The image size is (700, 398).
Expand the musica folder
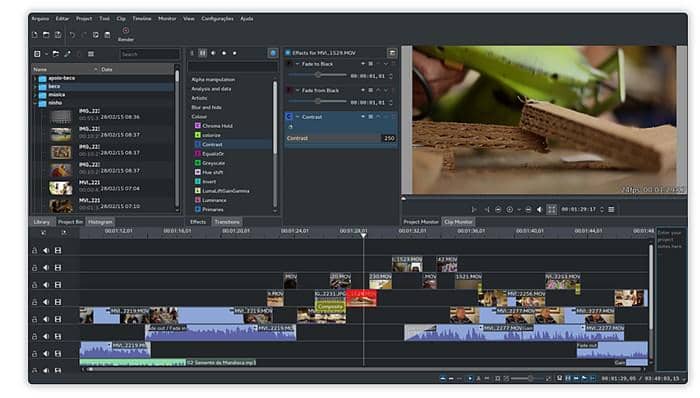pos(35,95)
